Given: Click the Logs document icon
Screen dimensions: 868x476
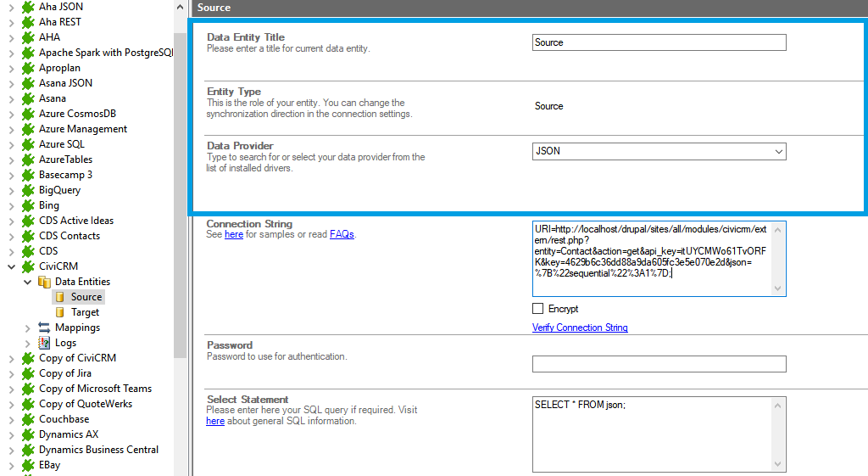Looking at the screenshot, I should click(x=44, y=343).
